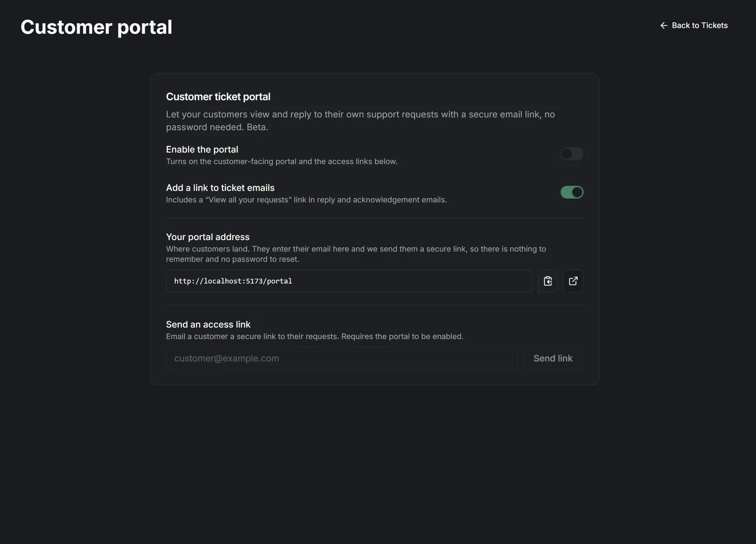
Task: Turn on the Enable the portal switch
Action: (x=572, y=154)
